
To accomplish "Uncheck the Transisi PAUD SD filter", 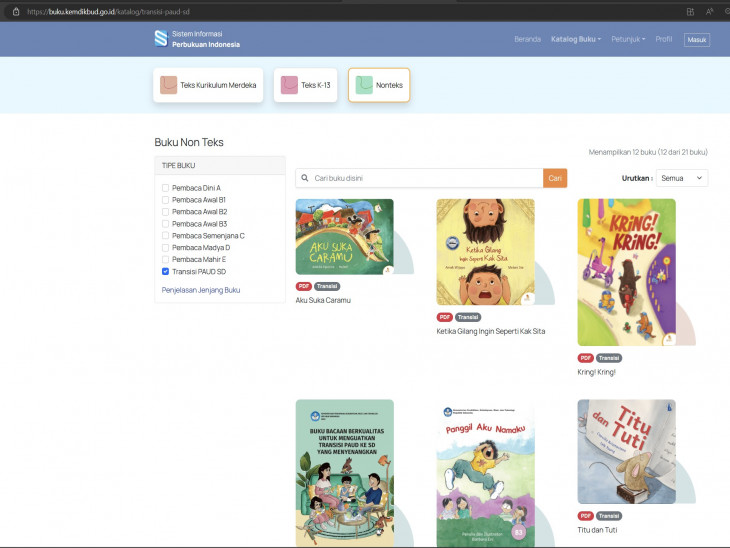I will coord(165,271).
